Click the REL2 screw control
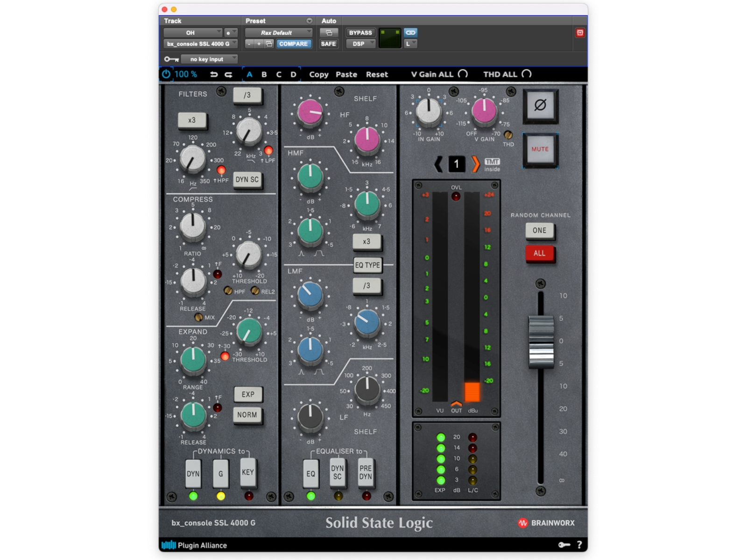Screen dimensions: 747x560 pyautogui.click(x=255, y=291)
